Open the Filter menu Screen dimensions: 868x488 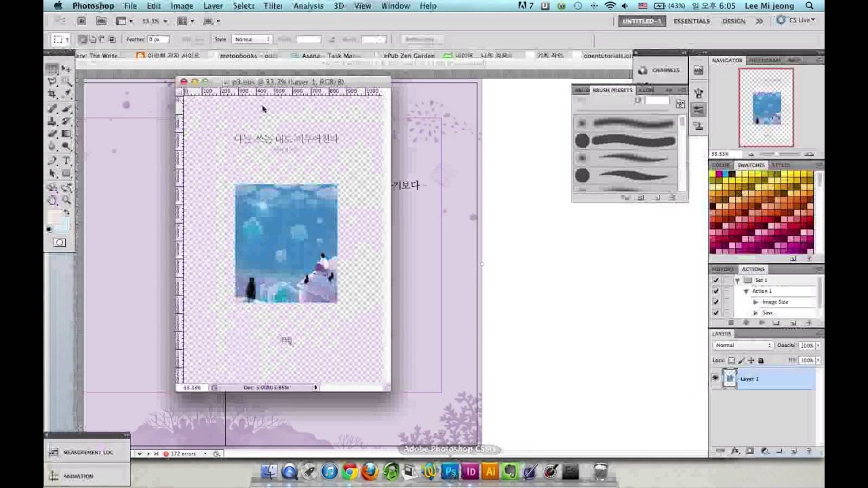click(273, 5)
